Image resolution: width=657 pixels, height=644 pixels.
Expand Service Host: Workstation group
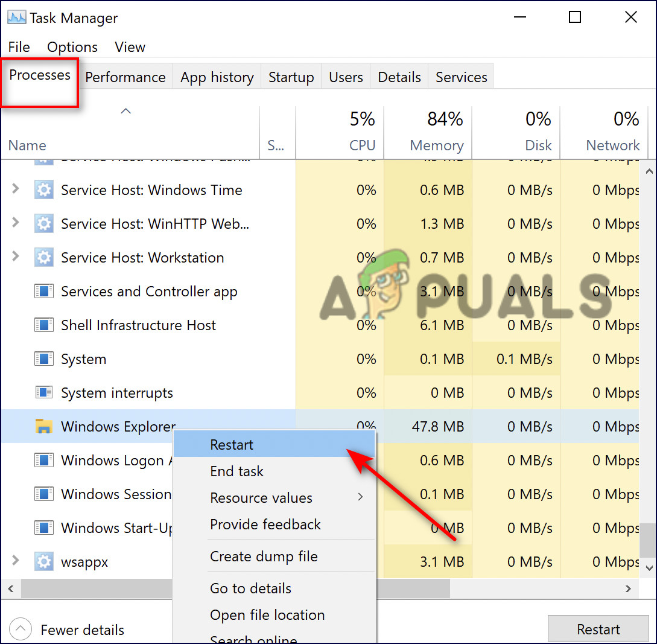(x=16, y=256)
